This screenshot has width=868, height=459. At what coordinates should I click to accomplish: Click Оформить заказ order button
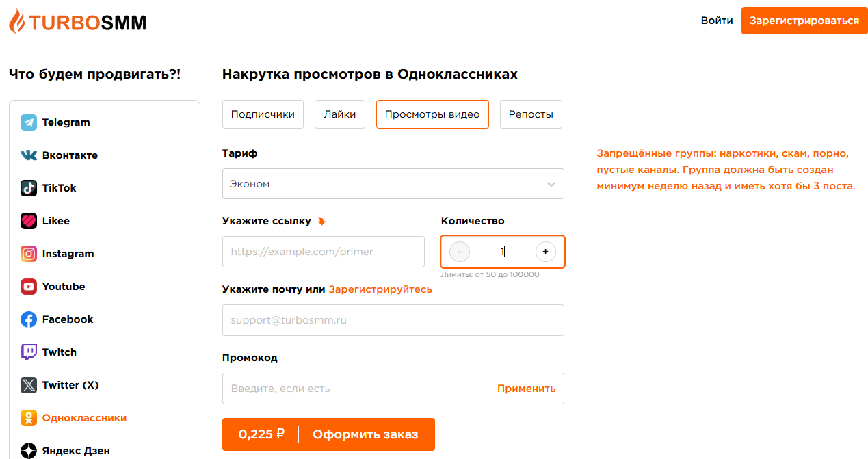(x=365, y=434)
